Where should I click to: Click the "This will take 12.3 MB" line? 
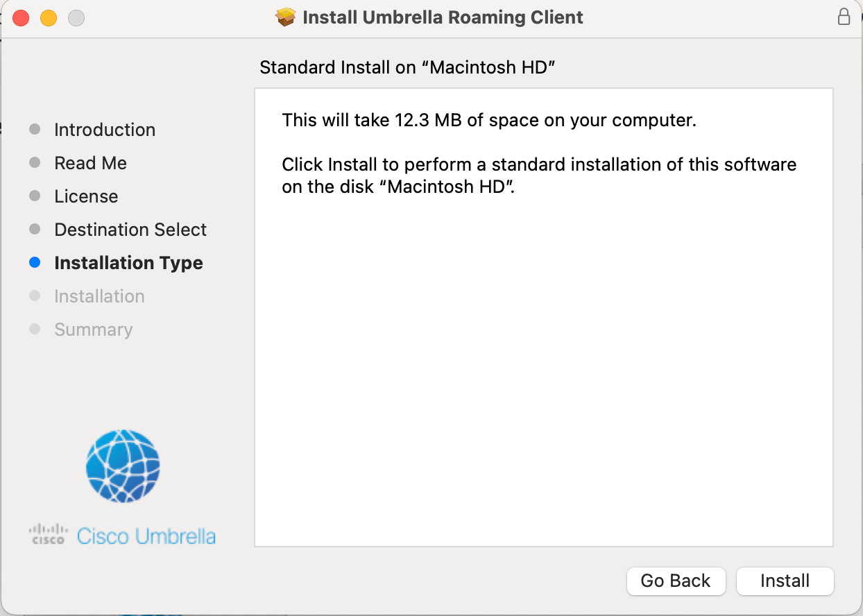tap(489, 120)
